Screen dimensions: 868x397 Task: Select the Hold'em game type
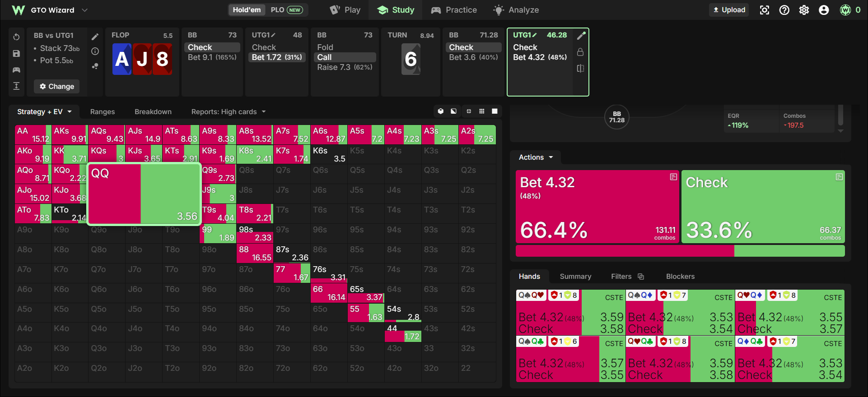coord(247,10)
